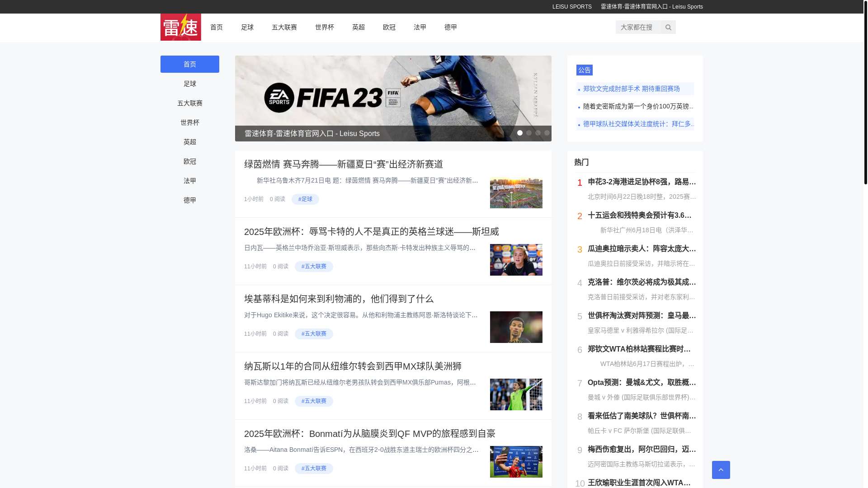Open 德甲 in top navigation
This screenshot has width=868, height=488.
[x=451, y=27]
